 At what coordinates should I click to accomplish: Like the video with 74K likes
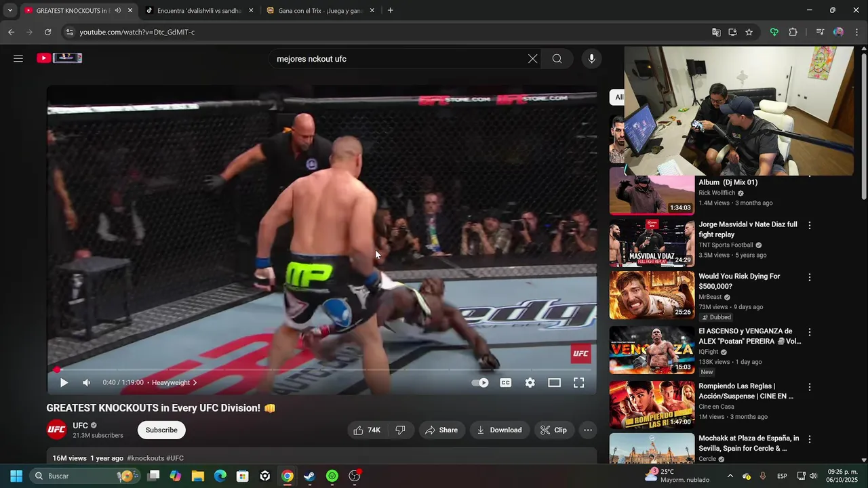(x=367, y=430)
